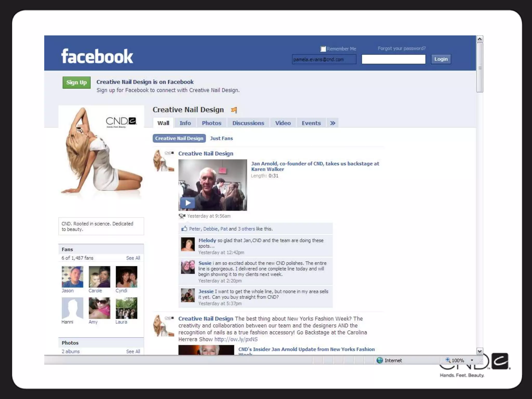This screenshot has width=532, height=399.
Task: Toggle the Remember Me checkbox
Action: (x=323, y=49)
